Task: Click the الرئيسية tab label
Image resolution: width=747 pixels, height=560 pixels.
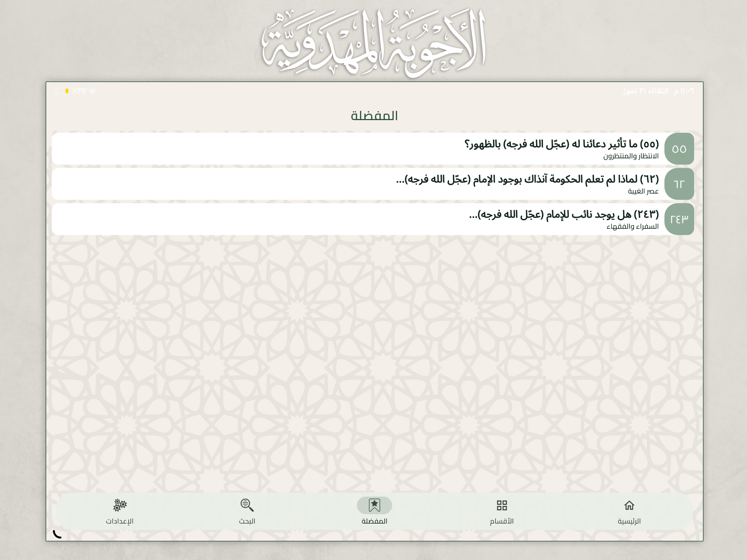Action: (629, 521)
